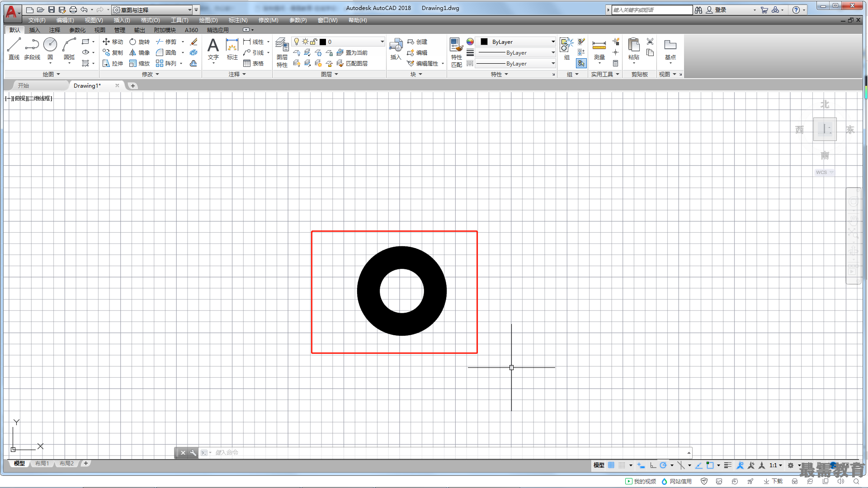Toggle dynamic input in status bar
This screenshot has height=488, width=868.
[x=641, y=465]
